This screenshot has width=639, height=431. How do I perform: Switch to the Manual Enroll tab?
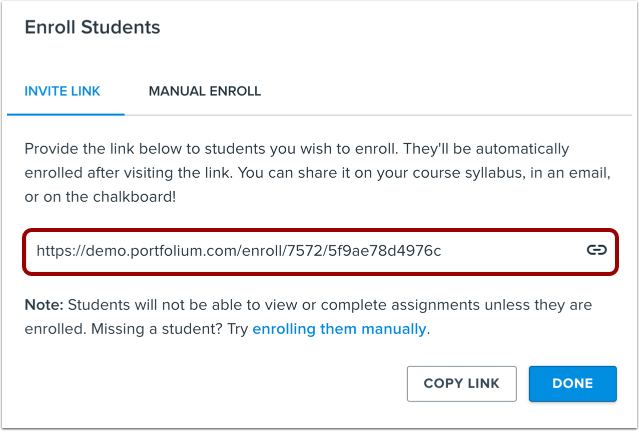point(205,91)
